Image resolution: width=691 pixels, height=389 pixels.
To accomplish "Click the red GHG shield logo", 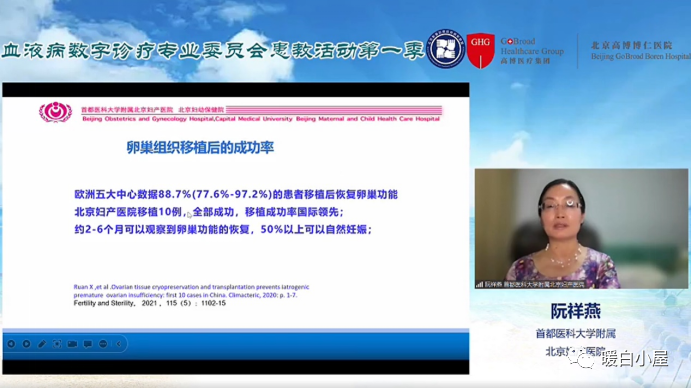I will pos(480,51).
